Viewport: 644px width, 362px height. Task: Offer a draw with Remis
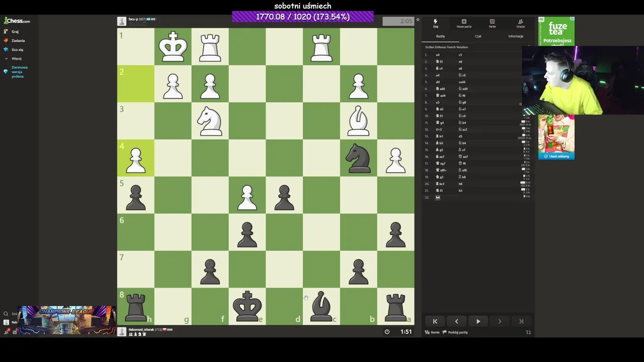[x=432, y=332]
